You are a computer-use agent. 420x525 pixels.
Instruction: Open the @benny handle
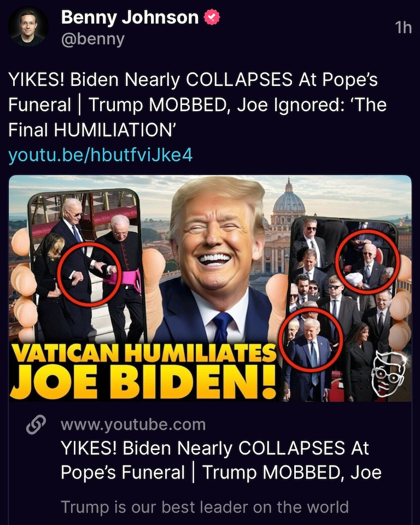point(93,39)
